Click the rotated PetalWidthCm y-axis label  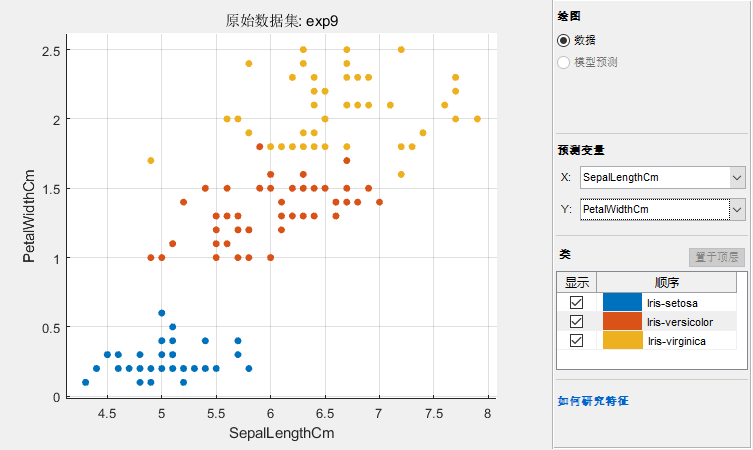click(x=29, y=221)
